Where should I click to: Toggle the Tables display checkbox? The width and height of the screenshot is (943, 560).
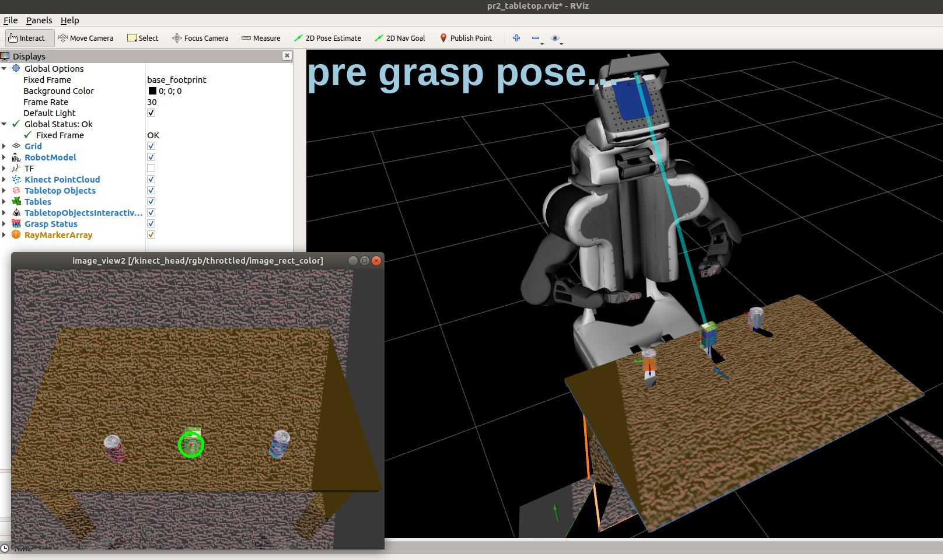click(x=151, y=201)
